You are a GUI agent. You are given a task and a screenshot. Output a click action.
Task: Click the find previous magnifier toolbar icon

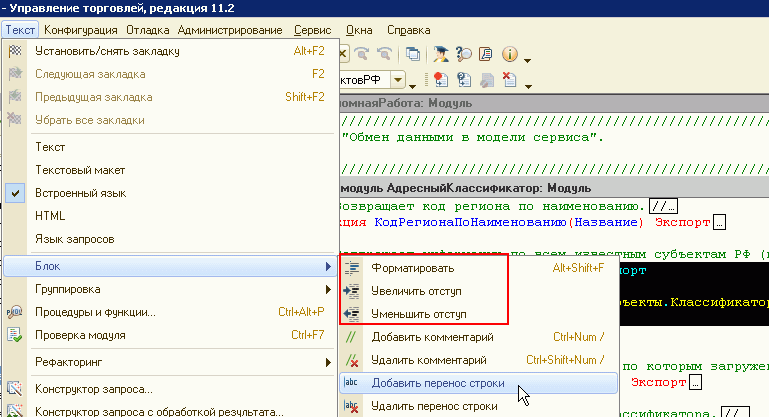[384, 54]
